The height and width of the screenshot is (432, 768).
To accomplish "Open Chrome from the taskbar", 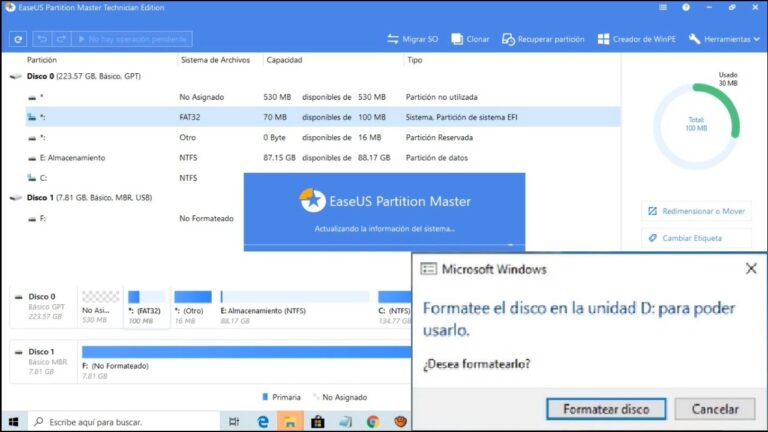I will [x=373, y=422].
